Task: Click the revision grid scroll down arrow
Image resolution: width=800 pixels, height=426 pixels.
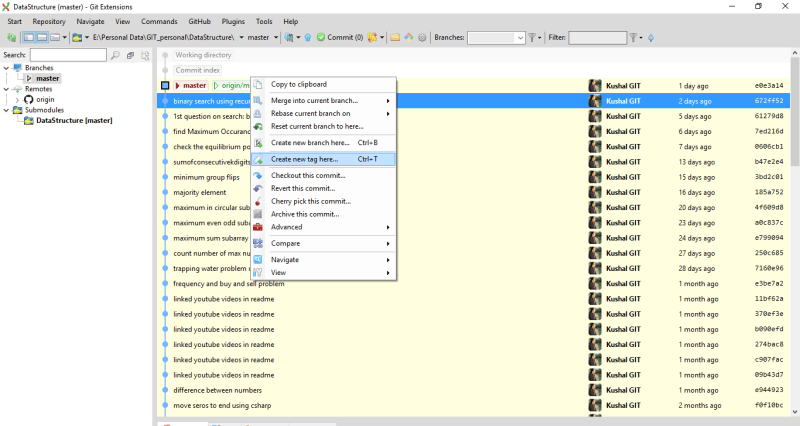Action: 795,412
